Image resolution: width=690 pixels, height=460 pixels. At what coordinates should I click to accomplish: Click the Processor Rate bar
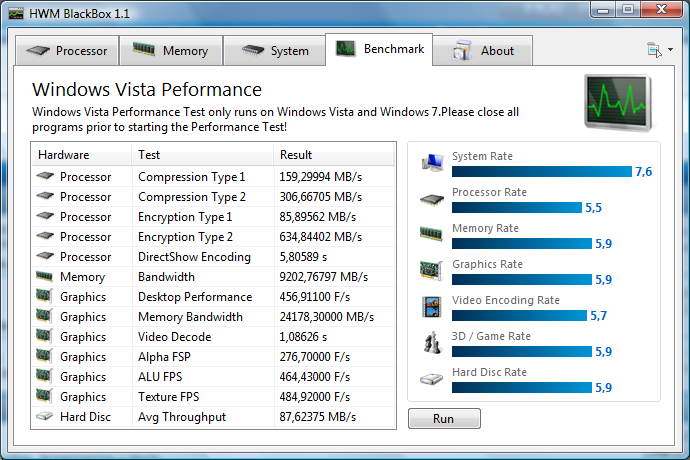517,208
